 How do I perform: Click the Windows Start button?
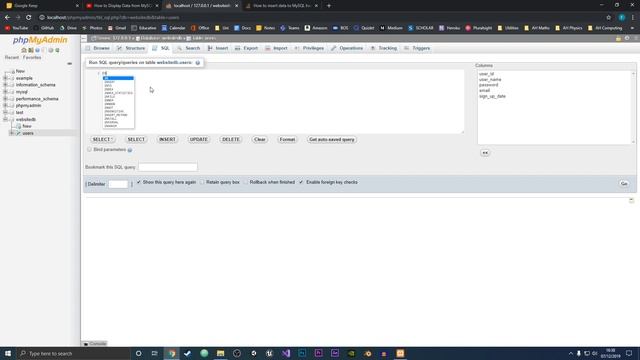(8, 353)
